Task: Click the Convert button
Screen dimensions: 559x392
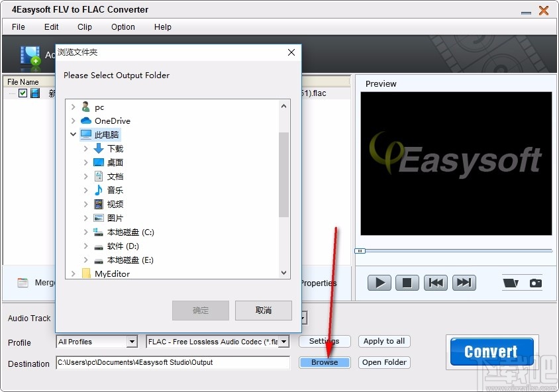Action: coord(491,352)
